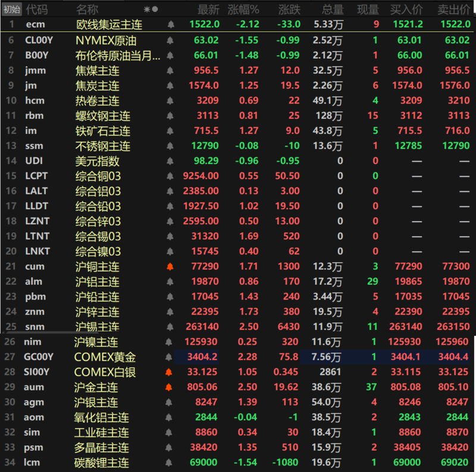Select the 综合镍03 name cell

coord(98,251)
